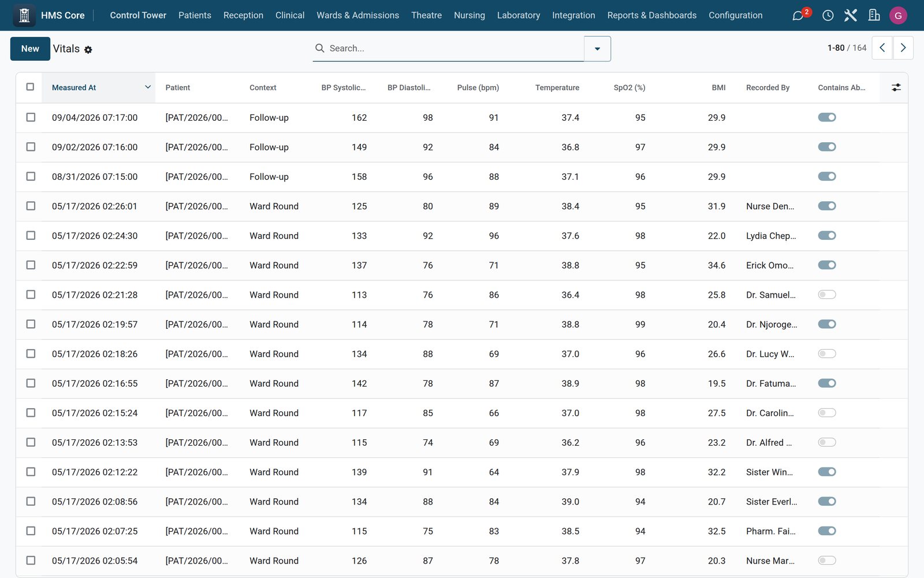
Task: Select the row measured 05/17/2026 02:26:01
Action: click(x=31, y=206)
